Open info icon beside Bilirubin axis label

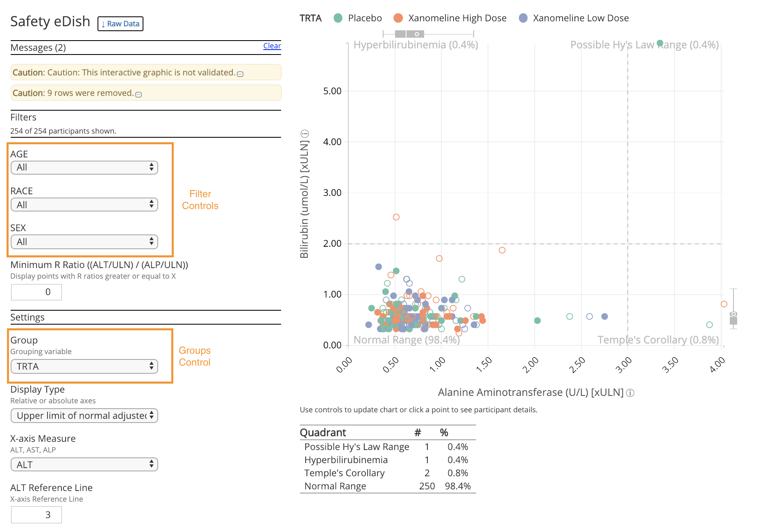tap(304, 134)
